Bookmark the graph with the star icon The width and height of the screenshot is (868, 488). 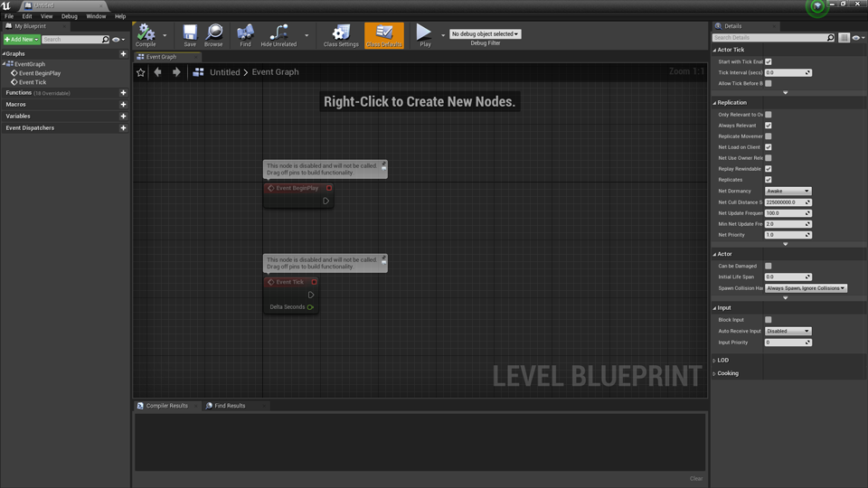coord(141,72)
